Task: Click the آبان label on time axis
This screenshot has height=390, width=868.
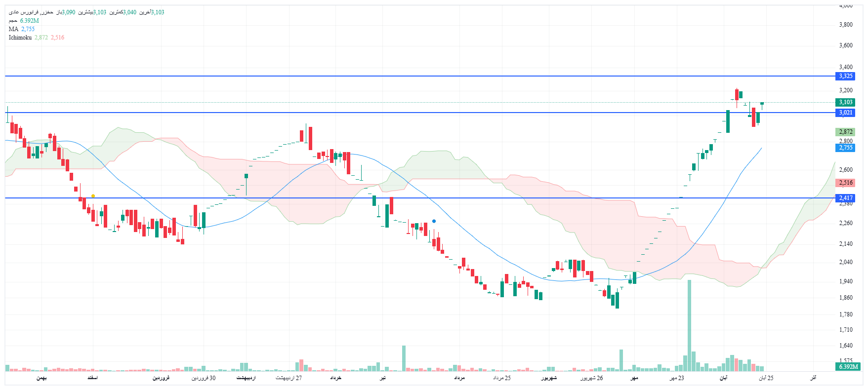Action: coord(723,378)
